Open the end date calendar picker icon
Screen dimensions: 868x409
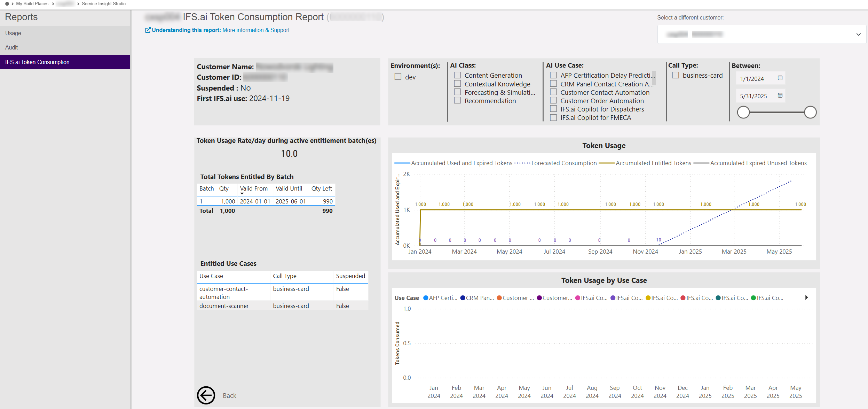tap(780, 95)
